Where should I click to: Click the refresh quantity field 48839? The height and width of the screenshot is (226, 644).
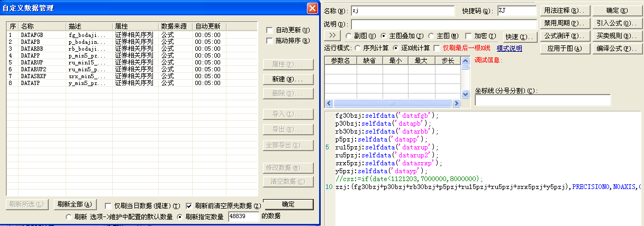point(244,216)
